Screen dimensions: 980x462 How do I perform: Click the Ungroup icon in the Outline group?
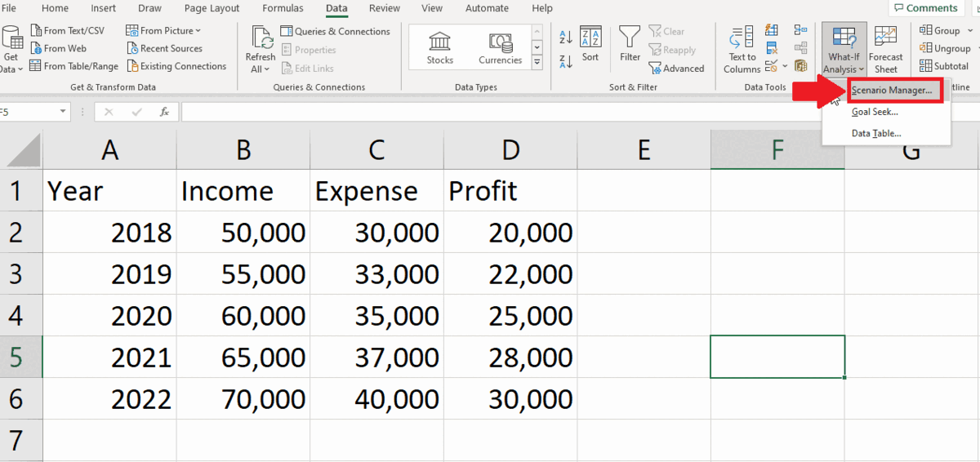click(926, 48)
